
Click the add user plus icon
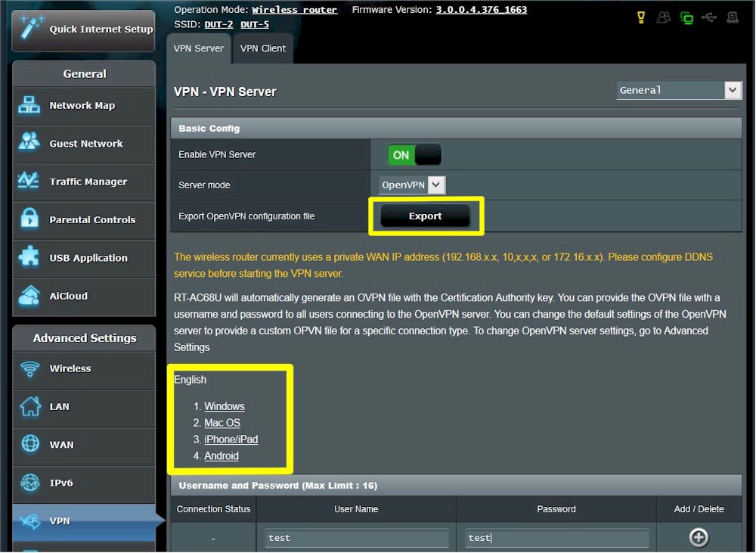click(699, 538)
